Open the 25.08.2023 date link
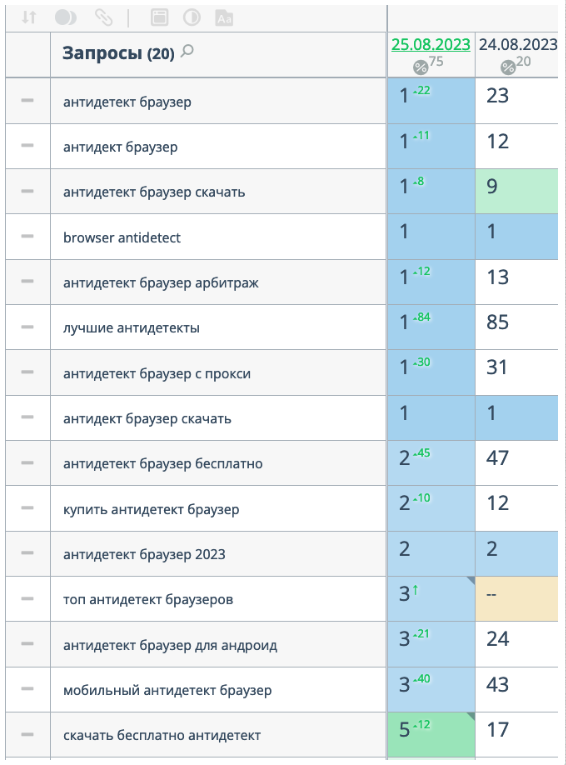The image size is (566, 765). (x=431, y=44)
